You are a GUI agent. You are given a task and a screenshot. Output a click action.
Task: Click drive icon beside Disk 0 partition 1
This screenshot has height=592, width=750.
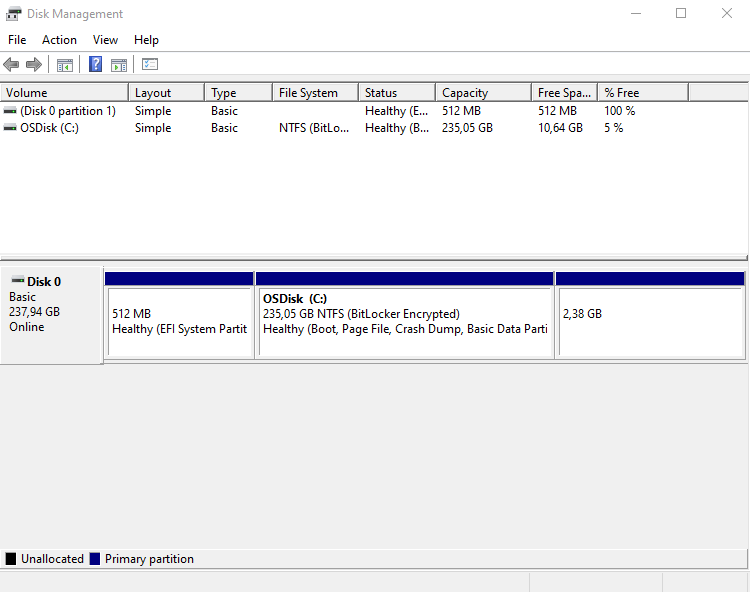pyautogui.click(x=10, y=110)
